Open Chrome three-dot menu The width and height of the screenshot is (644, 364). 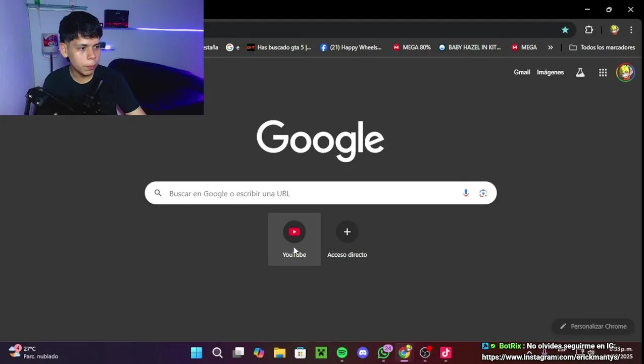point(631,30)
